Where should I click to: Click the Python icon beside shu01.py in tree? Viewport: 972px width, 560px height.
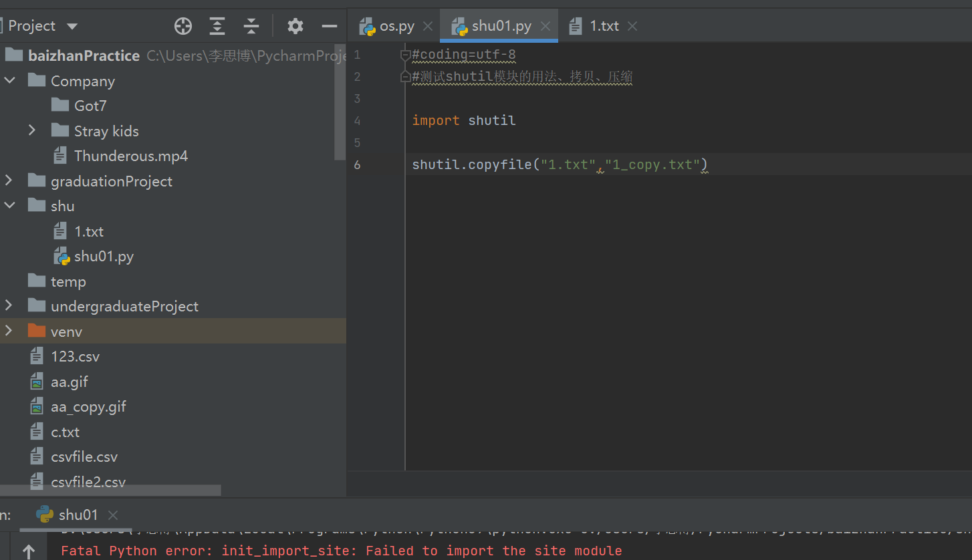pyautogui.click(x=62, y=257)
